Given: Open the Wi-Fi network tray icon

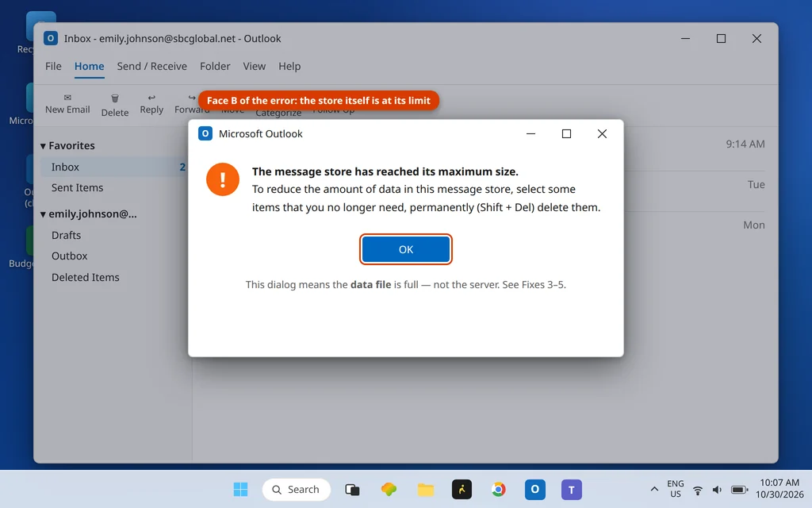Looking at the screenshot, I should [698, 490].
